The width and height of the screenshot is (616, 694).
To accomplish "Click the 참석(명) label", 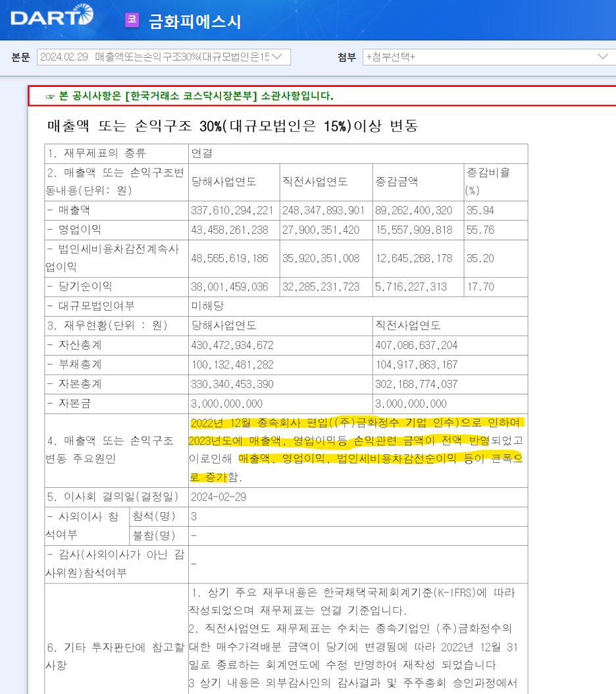I will click(154, 516).
